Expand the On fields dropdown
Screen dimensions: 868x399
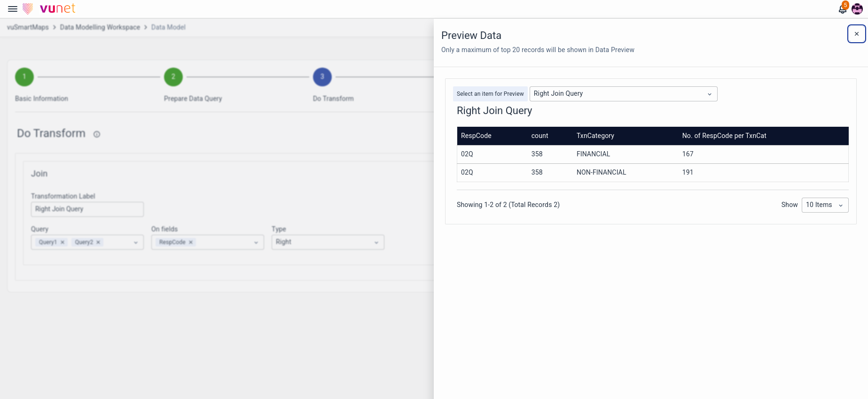point(256,242)
